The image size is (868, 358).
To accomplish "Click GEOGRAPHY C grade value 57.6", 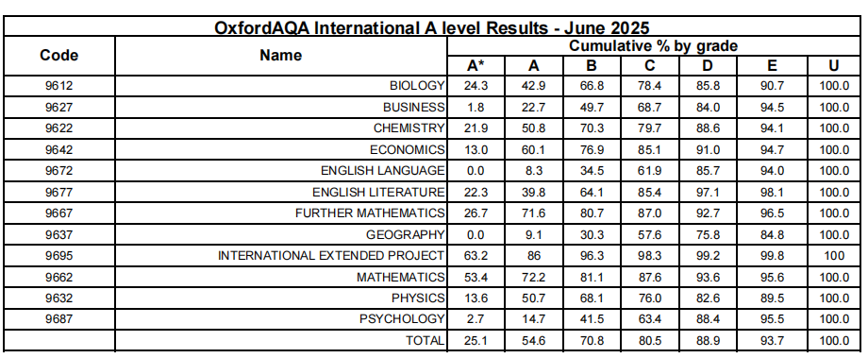I will tap(650, 235).
